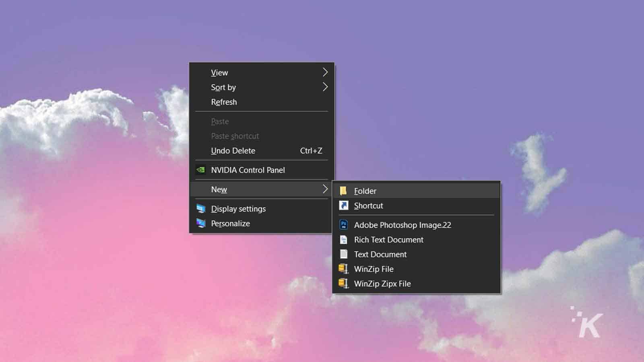644x362 pixels.
Task: Expand the Sort by submenu arrow
Action: click(325, 87)
